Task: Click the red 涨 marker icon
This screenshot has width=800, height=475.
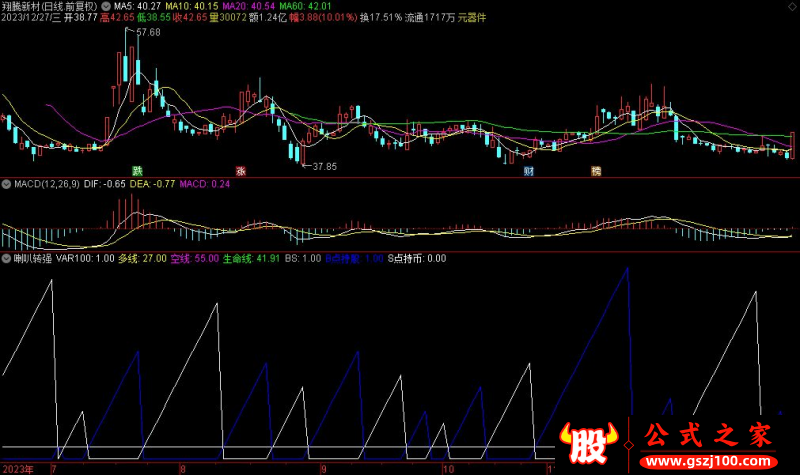Action: [x=240, y=171]
